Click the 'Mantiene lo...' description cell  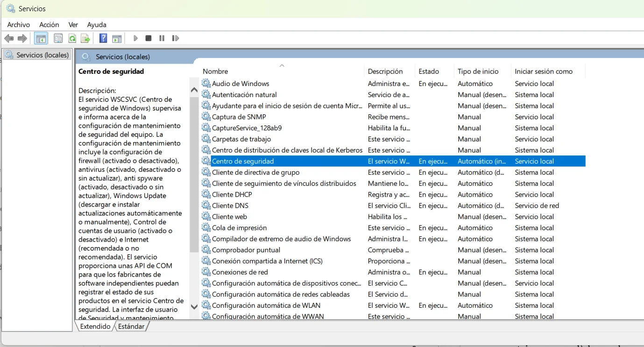tap(389, 184)
